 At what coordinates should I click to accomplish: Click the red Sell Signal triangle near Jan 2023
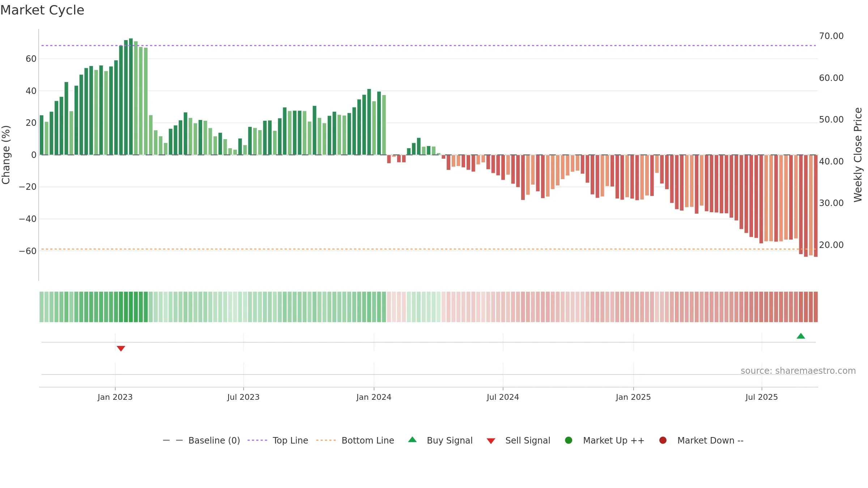coord(121,348)
